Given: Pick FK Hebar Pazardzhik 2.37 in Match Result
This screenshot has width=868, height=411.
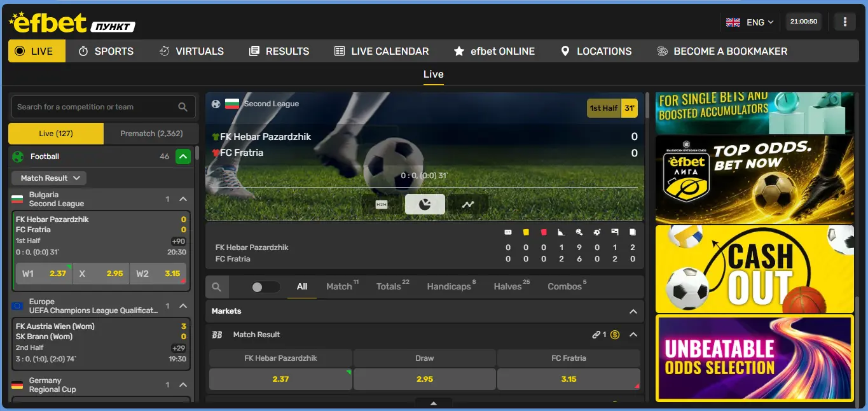Looking at the screenshot, I should click(280, 379).
